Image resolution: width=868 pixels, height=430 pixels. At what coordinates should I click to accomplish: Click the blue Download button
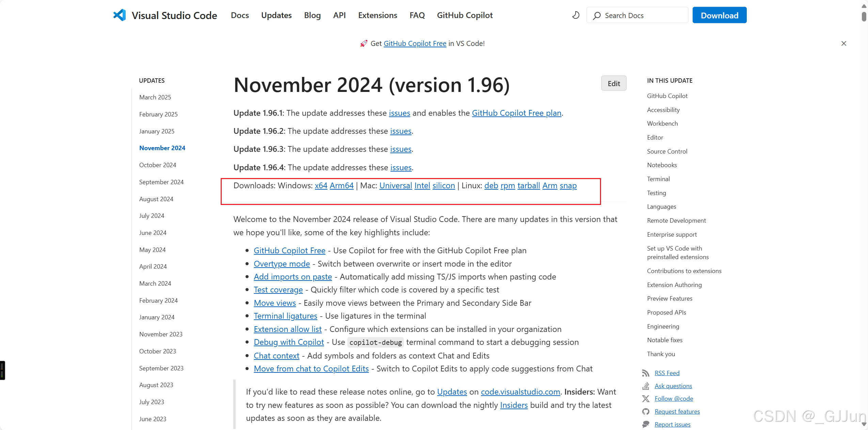719,15
